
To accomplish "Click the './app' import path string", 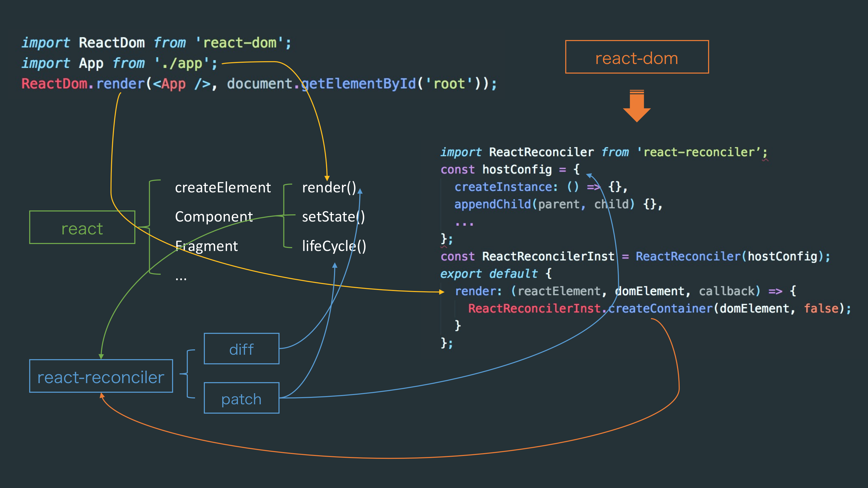I will tap(182, 63).
